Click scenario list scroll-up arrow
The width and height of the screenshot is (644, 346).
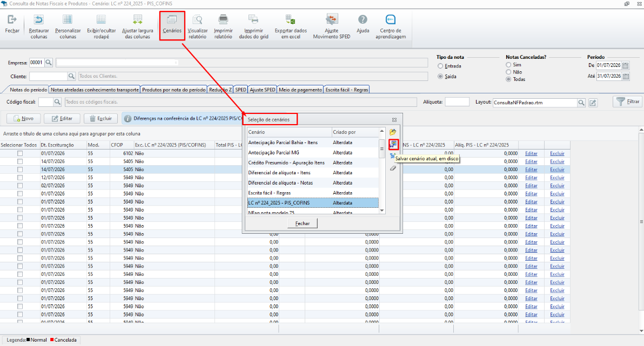point(382,131)
